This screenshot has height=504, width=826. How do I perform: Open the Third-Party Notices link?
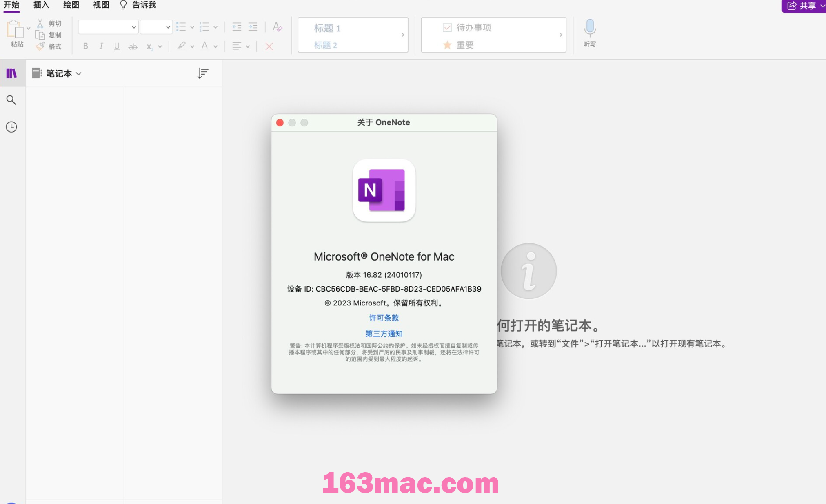[x=384, y=334]
